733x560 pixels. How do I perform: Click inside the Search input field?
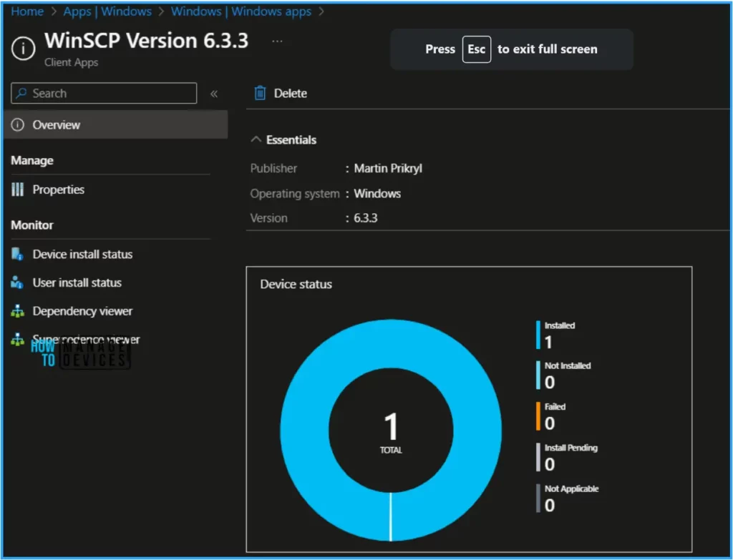click(104, 93)
